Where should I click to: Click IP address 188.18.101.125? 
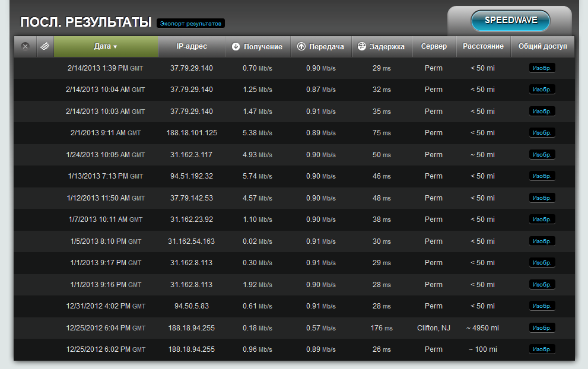tap(192, 133)
